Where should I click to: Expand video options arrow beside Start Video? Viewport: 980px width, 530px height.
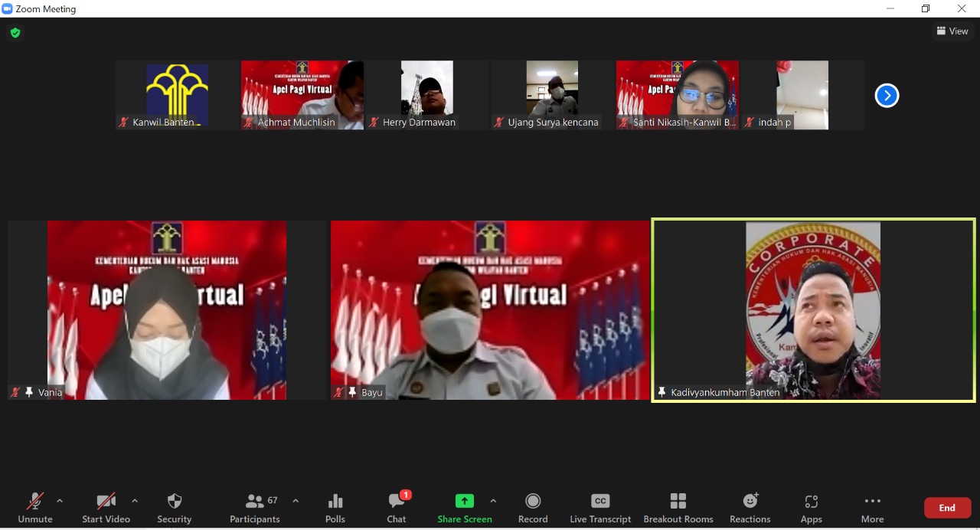tap(135, 501)
